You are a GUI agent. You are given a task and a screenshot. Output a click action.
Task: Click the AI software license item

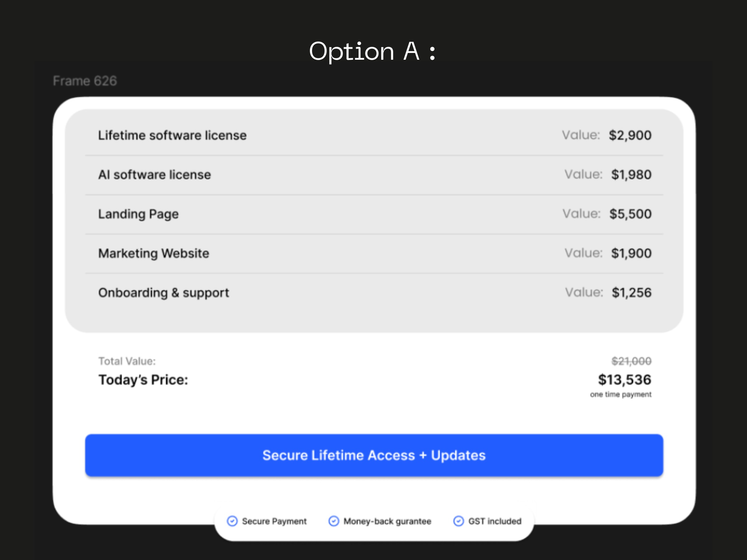point(154,175)
